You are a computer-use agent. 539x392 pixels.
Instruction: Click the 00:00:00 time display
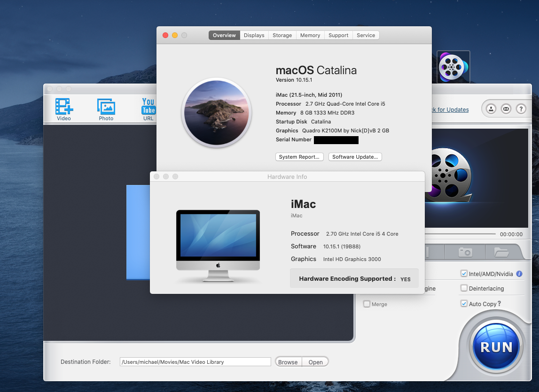tap(511, 234)
